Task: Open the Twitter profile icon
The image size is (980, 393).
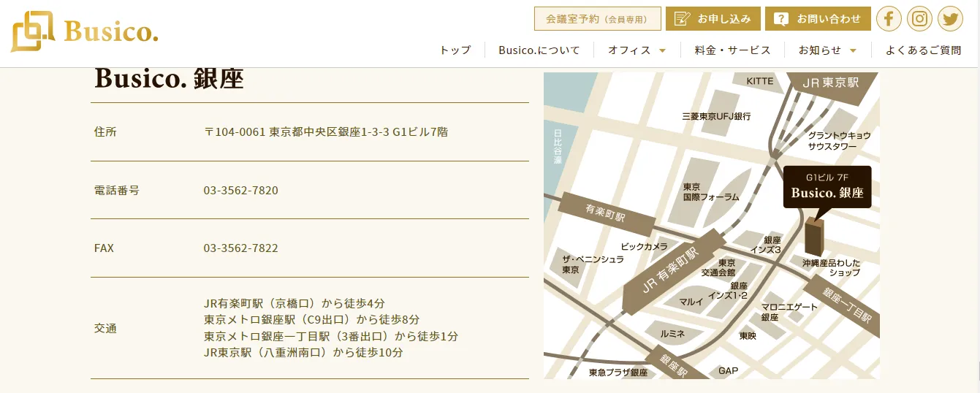Action: (x=950, y=19)
